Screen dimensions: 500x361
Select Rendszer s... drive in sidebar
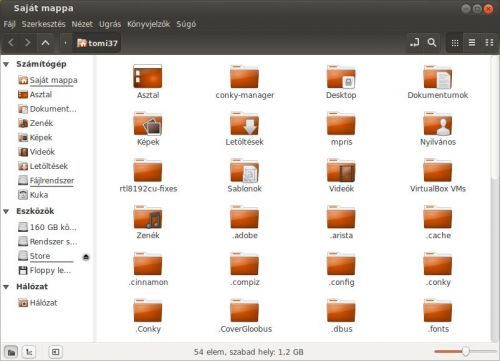tap(47, 241)
